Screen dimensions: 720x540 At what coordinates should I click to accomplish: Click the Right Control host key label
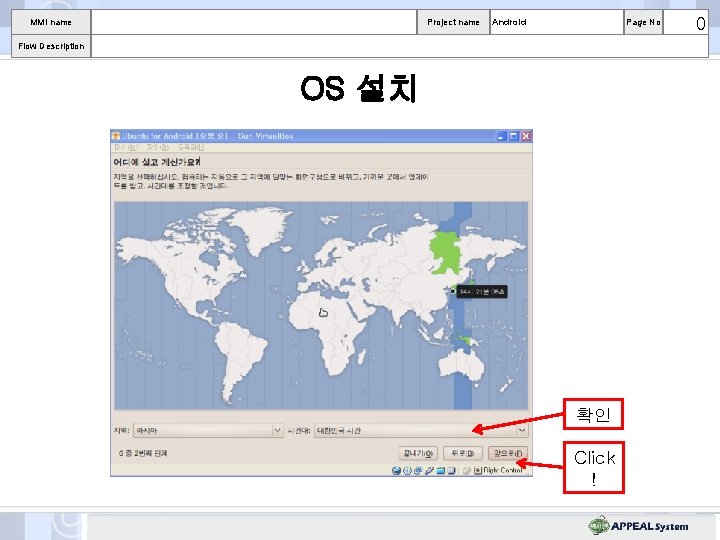tap(503, 470)
